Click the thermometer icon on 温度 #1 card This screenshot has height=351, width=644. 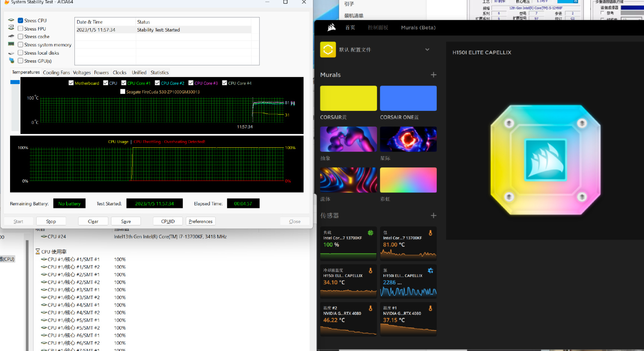430,308
